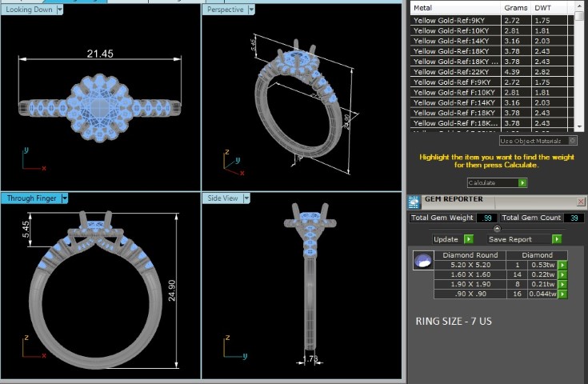The image size is (588, 384).
Task: Toggle the Use Object Materials option
Action: 538,141
